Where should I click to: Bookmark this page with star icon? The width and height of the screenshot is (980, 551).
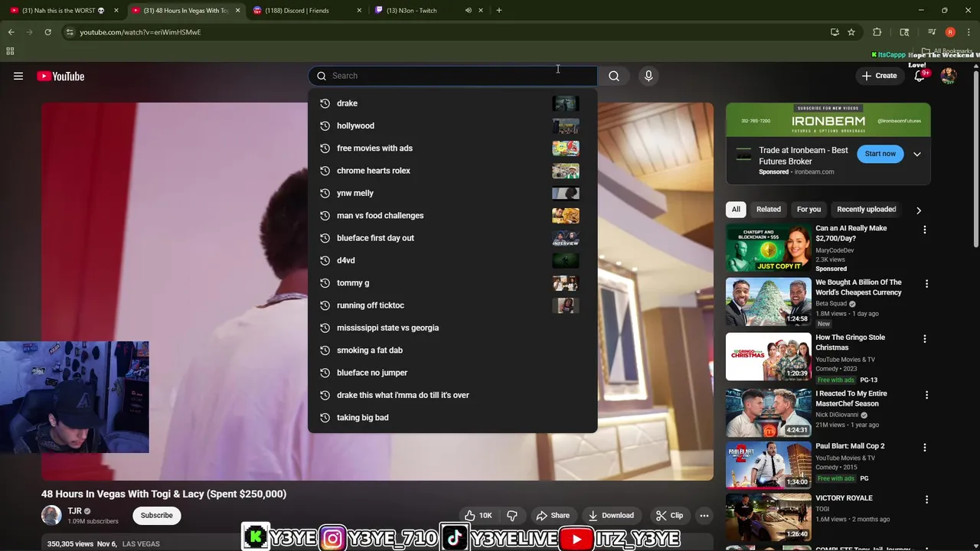click(x=851, y=32)
